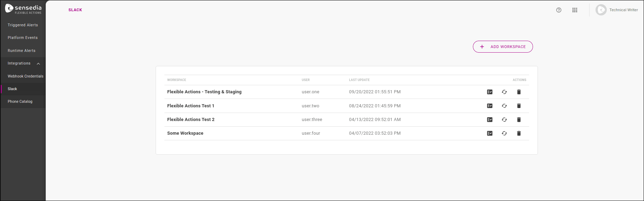This screenshot has width=644, height=201.
Task: Click the Technical Writer username
Action: pyautogui.click(x=624, y=10)
